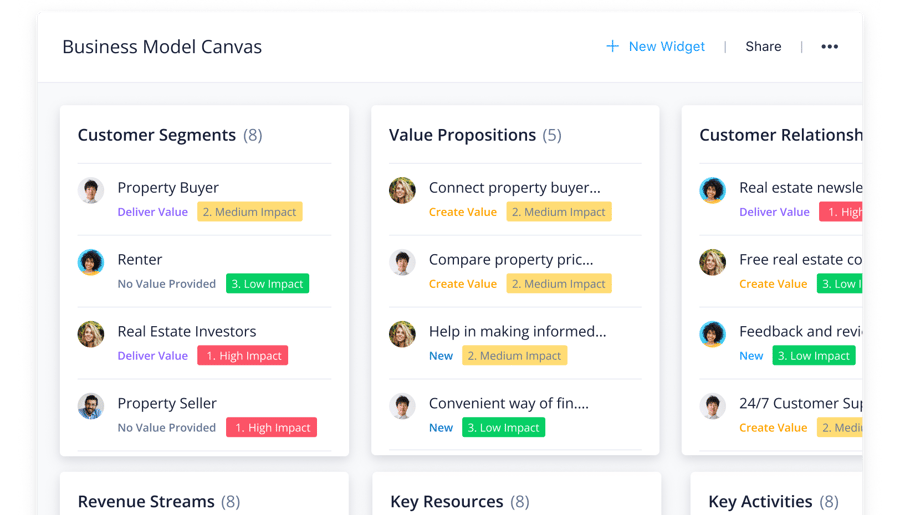Click New status under Feedback and reviews
Screen dimensions: 900x515
pyautogui.click(x=751, y=355)
